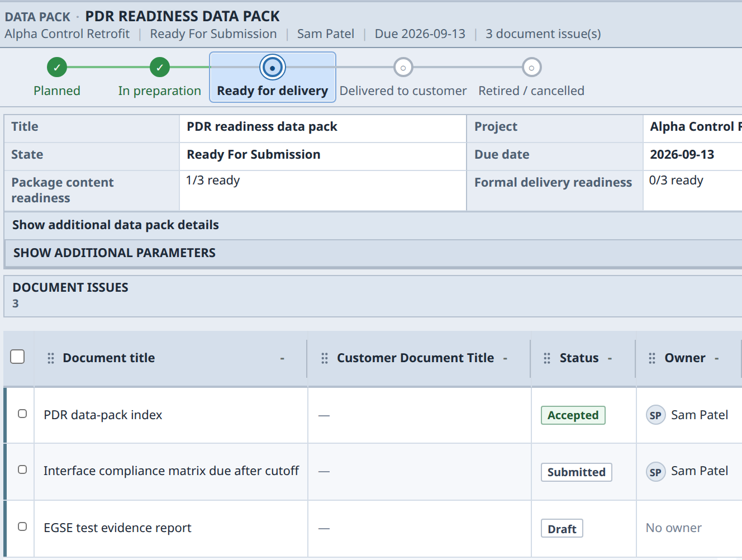Click the Accepted status badge

pyautogui.click(x=573, y=415)
